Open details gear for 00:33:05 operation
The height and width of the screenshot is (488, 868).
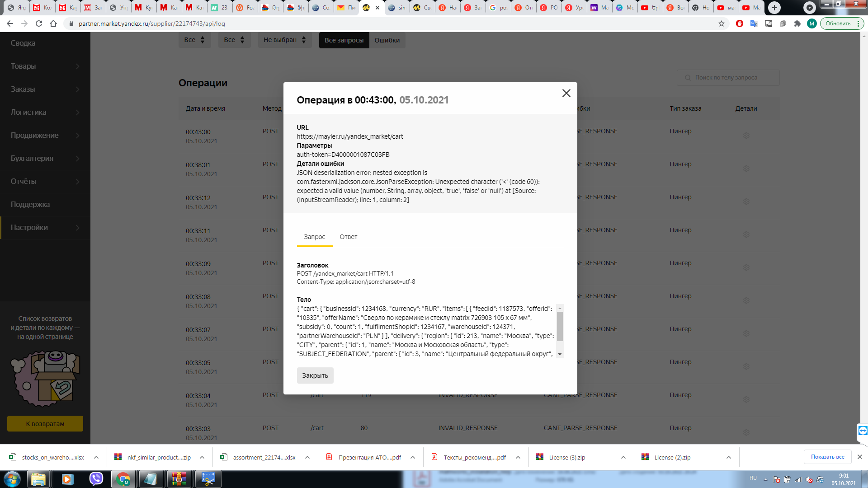coord(746,366)
